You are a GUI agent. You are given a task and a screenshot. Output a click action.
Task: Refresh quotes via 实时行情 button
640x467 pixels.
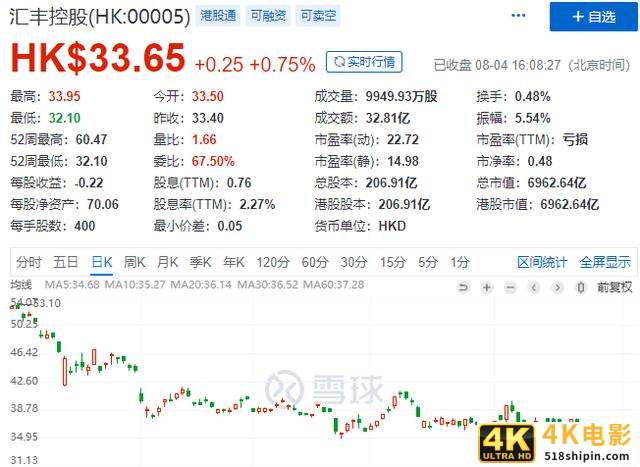[x=364, y=62]
